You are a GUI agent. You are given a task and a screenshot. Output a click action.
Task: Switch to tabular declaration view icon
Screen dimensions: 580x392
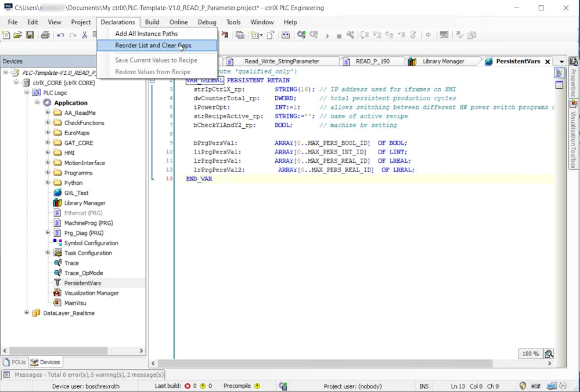click(559, 85)
